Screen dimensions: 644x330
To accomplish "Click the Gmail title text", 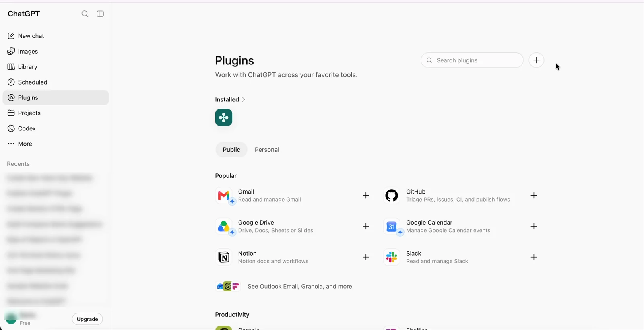I will click(x=246, y=192).
